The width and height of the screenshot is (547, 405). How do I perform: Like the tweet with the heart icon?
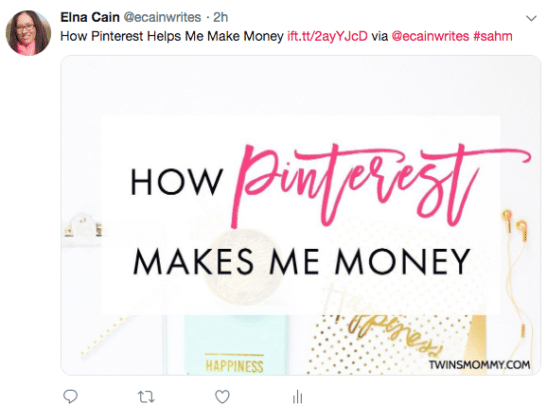pyautogui.click(x=222, y=397)
